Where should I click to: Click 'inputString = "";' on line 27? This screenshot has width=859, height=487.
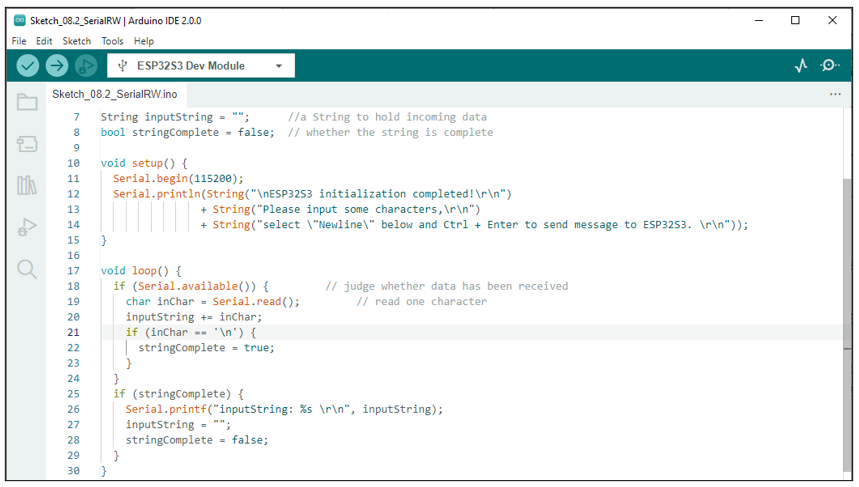click(178, 425)
